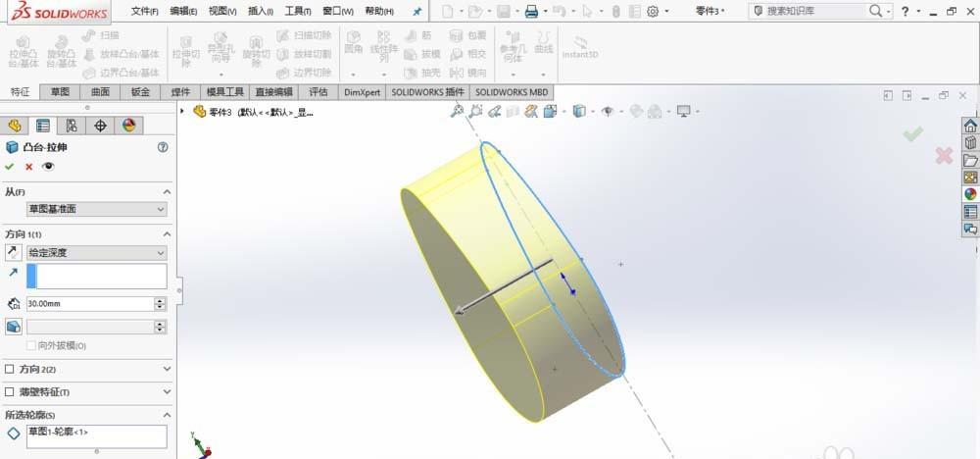980x459 pixels.
Task: Open the 工具 menu
Action: 298,11
